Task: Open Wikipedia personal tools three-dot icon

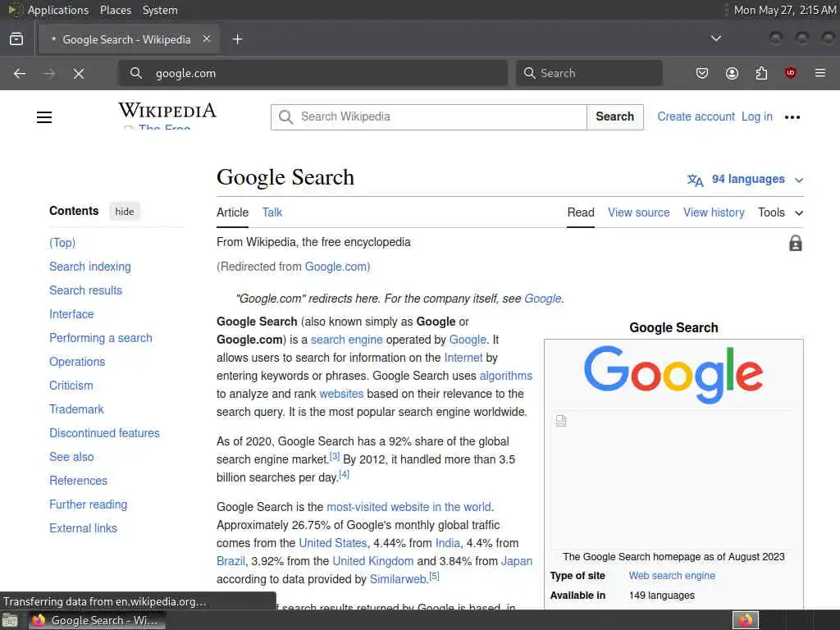Action: tap(792, 117)
